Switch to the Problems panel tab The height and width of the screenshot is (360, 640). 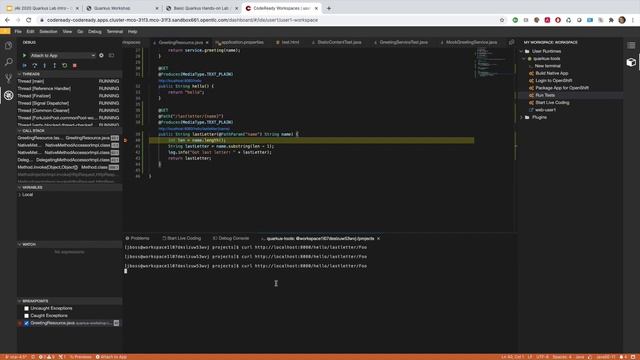point(138,238)
